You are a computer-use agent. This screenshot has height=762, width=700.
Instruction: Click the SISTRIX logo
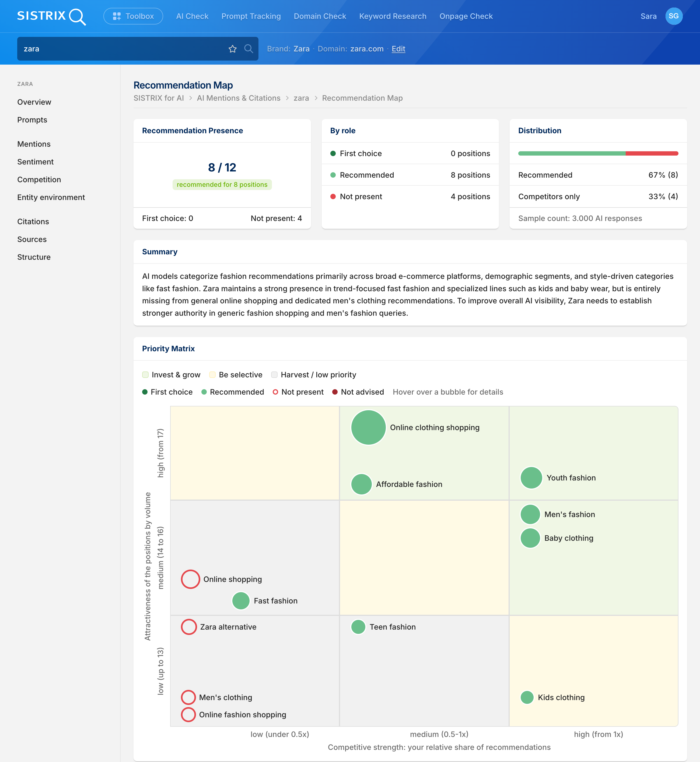click(51, 16)
